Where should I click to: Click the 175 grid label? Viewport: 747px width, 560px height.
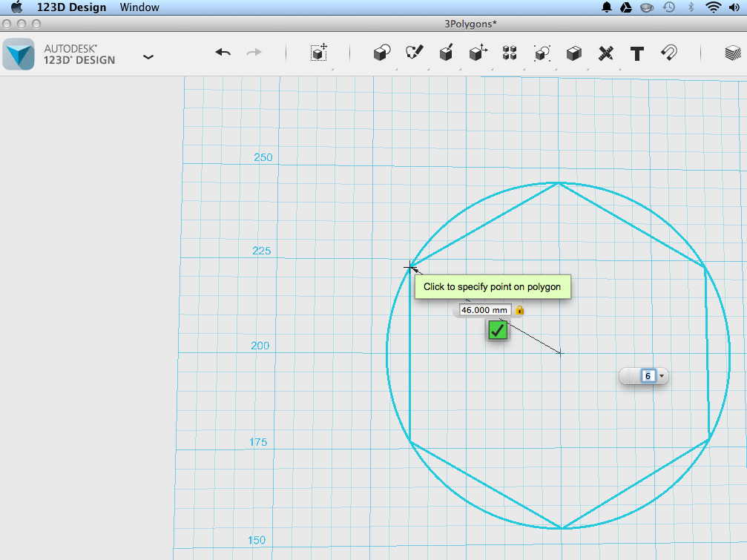[x=258, y=442]
